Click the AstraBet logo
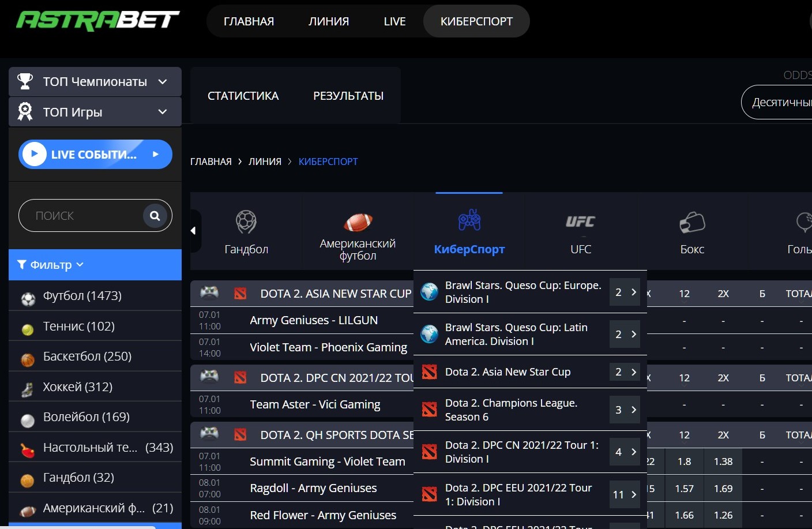 [x=98, y=20]
